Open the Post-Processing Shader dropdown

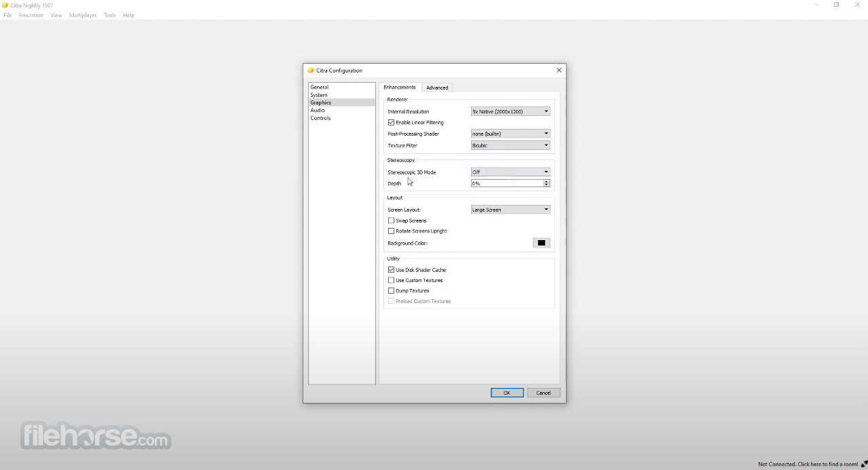tap(510, 134)
